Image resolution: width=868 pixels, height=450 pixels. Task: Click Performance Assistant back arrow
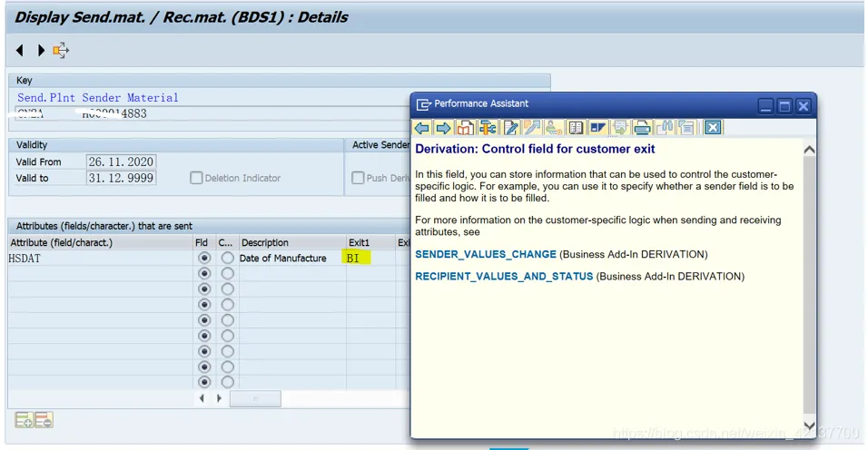pyautogui.click(x=422, y=128)
